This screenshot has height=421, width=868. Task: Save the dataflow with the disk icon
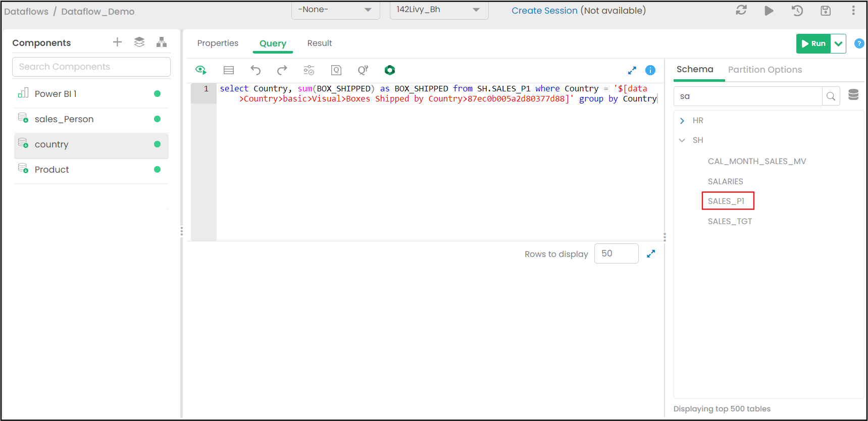826,11
